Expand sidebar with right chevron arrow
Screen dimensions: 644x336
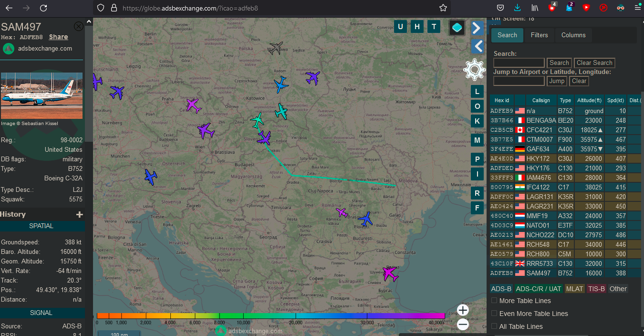(477, 28)
